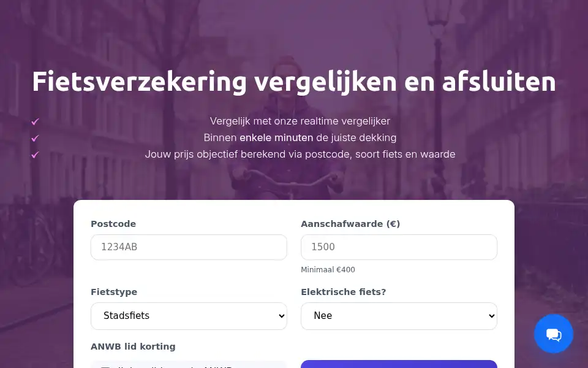Click the checkmark beside Jouw prijs objectief berekend
The height and width of the screenshot is (368, 588).
click(36, 155)
